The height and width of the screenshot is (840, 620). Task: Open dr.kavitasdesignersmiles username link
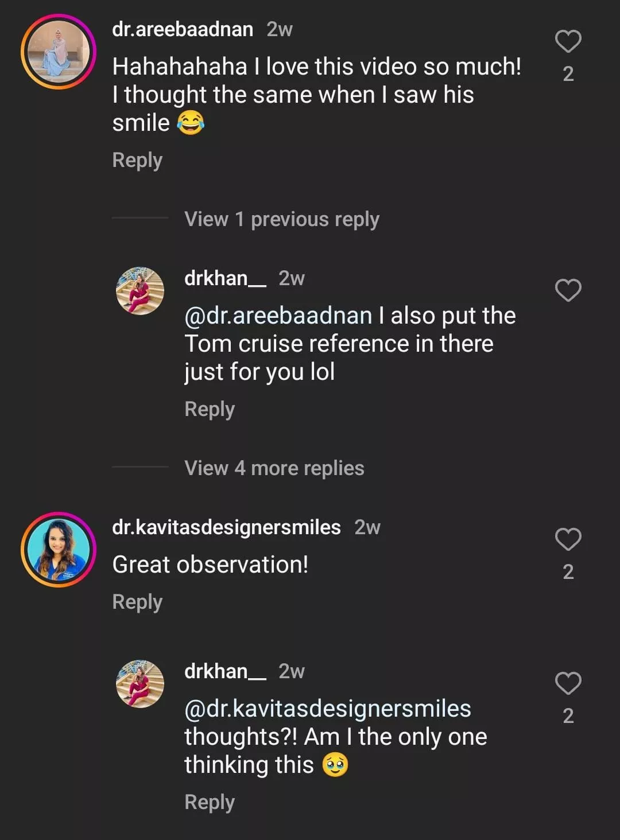pos(226,527)
